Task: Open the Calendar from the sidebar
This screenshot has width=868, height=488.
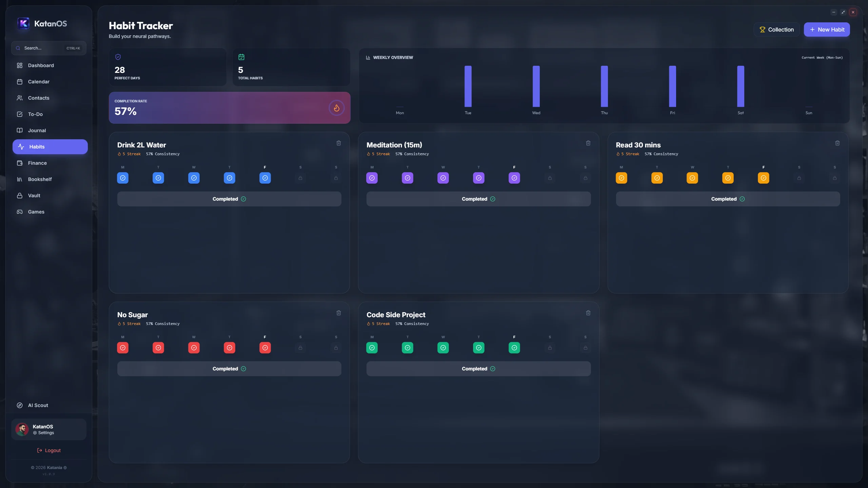Action: [39, 81]
